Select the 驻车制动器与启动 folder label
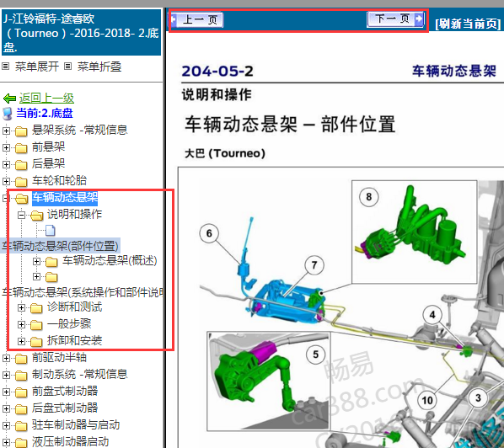This screenshot has height=448, width=504. coord(76,425)
